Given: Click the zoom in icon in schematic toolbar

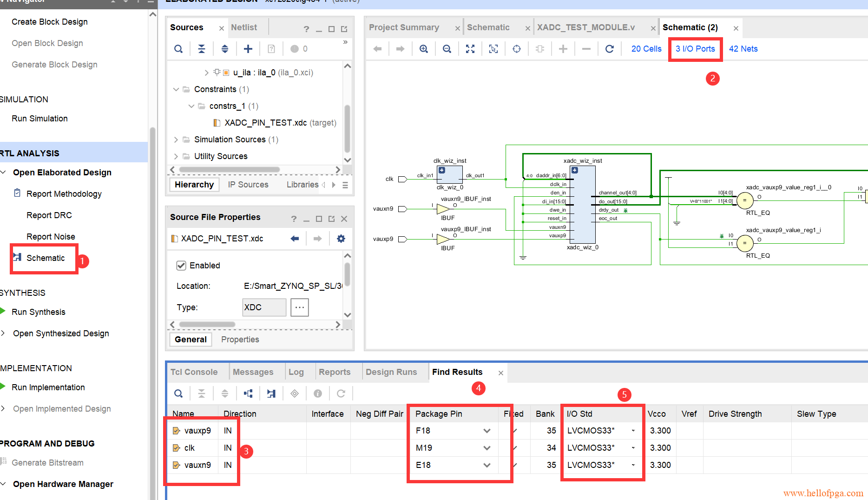Looking at the screenshot, I should tap(423, 49).
